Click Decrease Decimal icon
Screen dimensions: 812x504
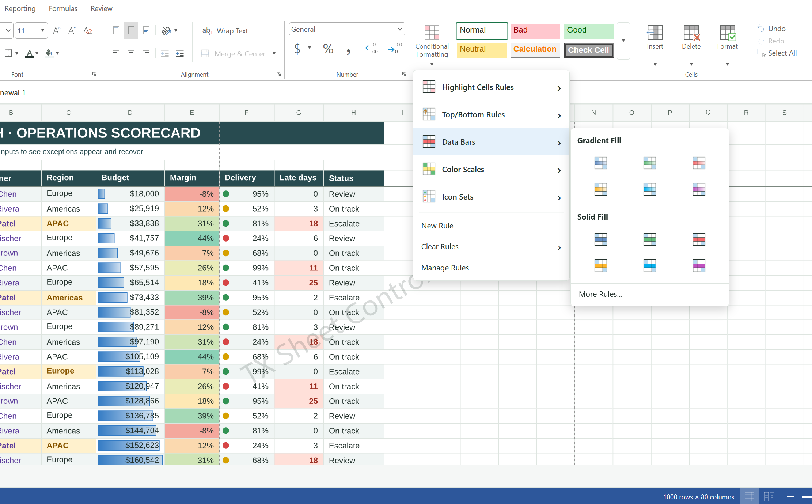pos(395,48)
